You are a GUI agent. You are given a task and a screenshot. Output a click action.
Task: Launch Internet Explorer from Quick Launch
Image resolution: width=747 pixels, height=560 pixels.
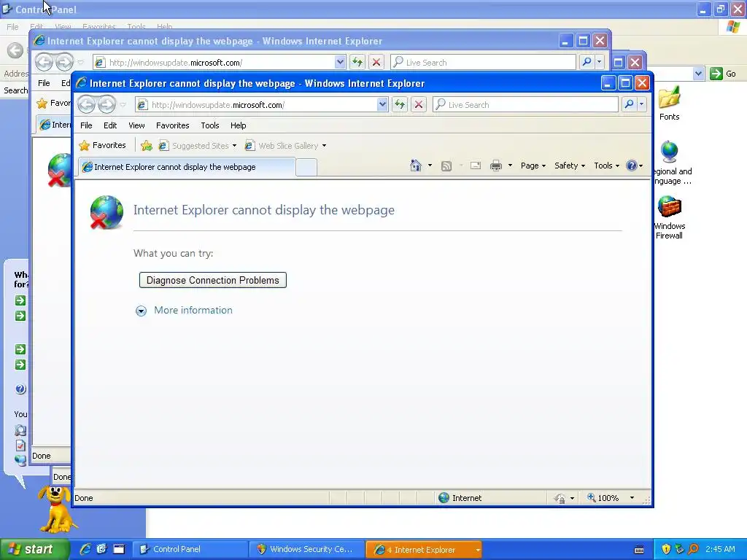click(x=85, y=549)
